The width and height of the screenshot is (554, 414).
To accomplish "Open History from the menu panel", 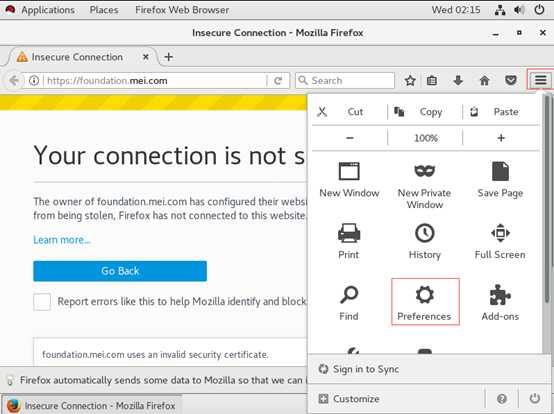I will click(x=424, y=242).
